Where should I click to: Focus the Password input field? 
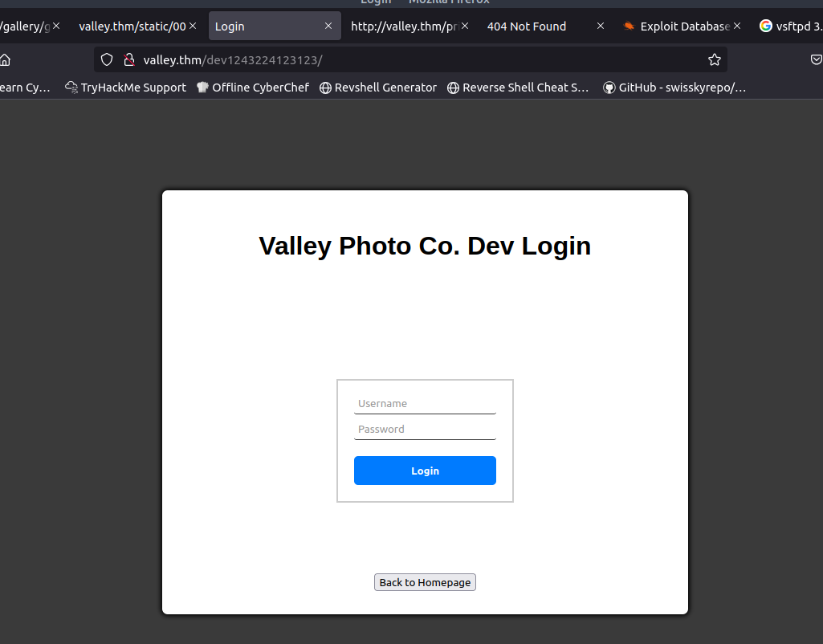pos(425,430)
